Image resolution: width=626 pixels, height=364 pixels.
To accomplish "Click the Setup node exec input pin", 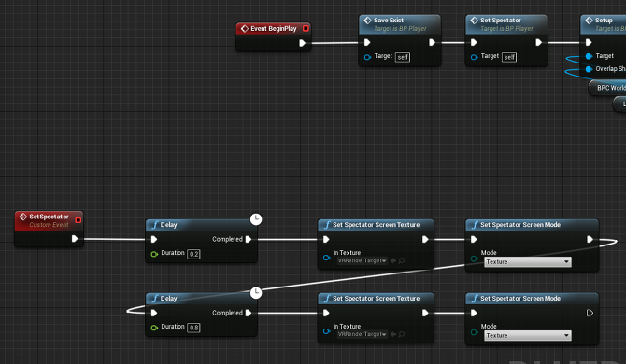I will (589, 42).
